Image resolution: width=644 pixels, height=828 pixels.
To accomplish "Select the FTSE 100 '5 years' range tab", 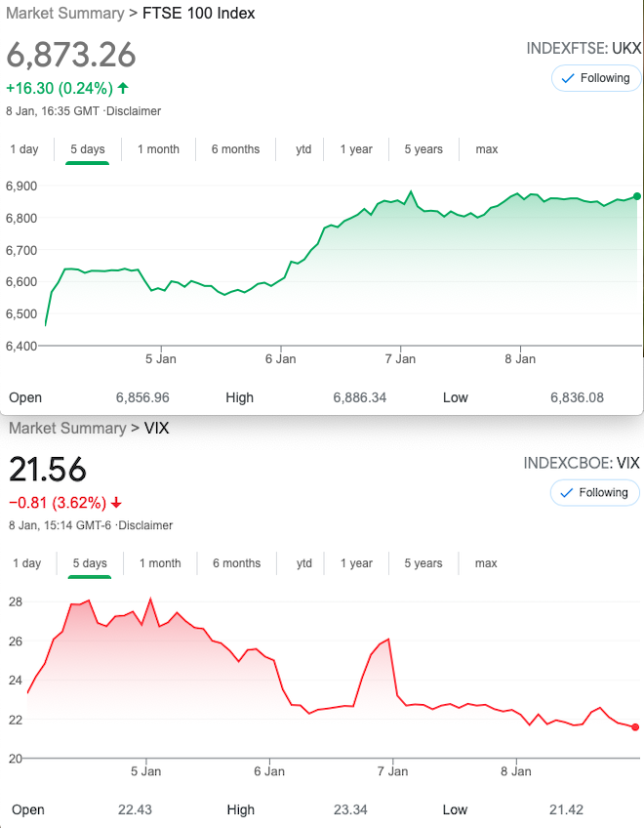I will click(423, 149).
